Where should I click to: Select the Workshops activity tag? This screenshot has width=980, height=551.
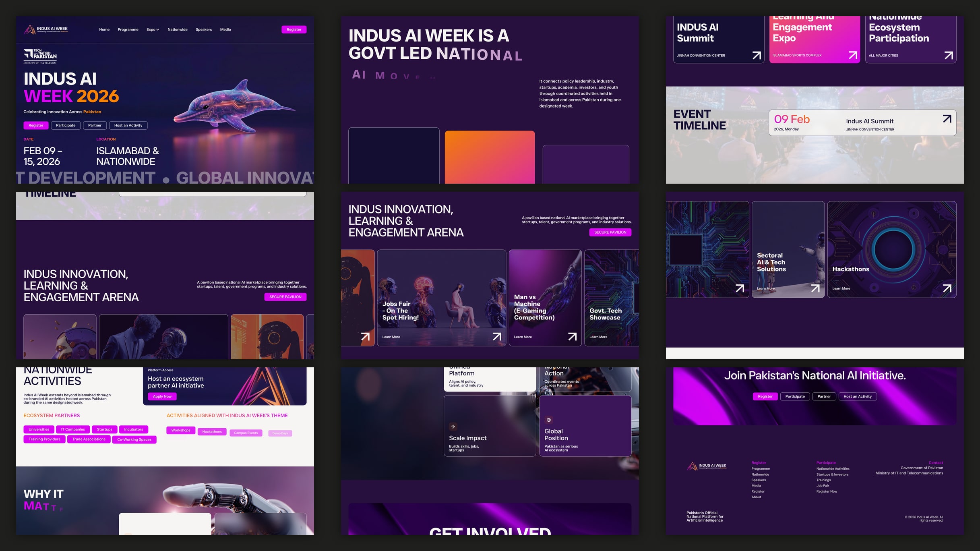(181, 430)
